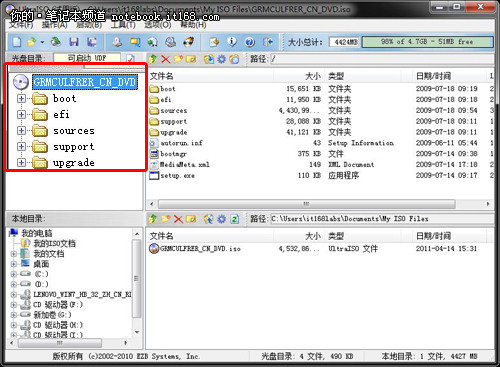This screenshot has width=500, height=367.
Task: Click the Rename icon in the local pane toolbar
Action: (x=191, y=219)
